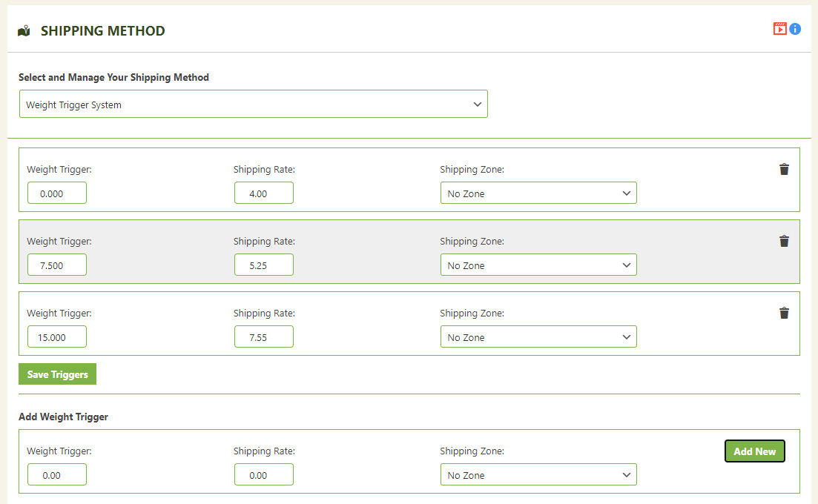Open the video tutorial icon
The width and height of the screenshot is (818, 504).
779,29
